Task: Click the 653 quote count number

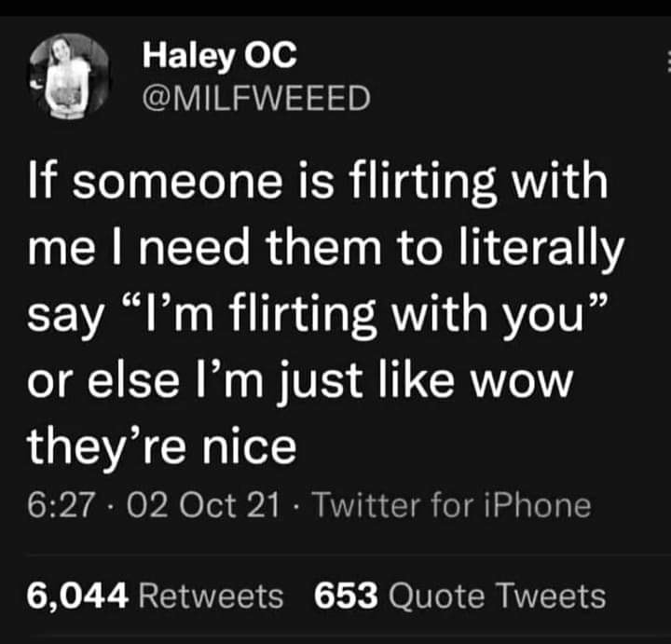Action: point(345,594)
